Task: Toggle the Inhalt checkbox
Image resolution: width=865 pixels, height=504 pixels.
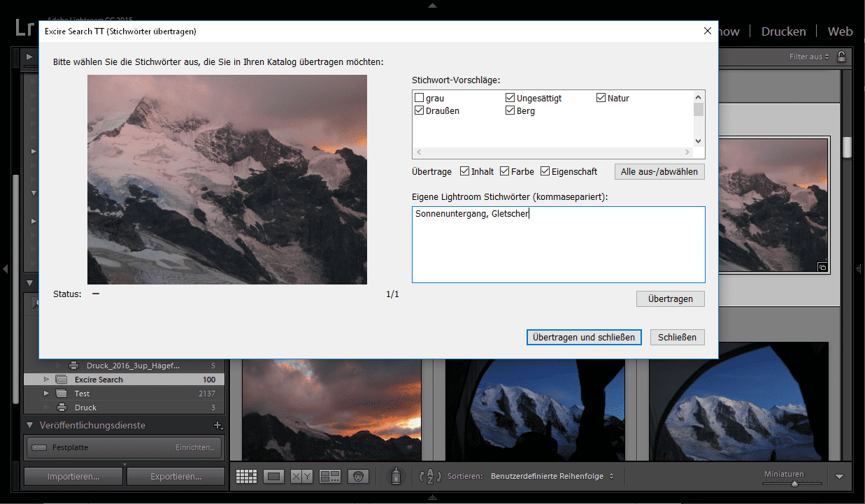Action: (465, 171)
